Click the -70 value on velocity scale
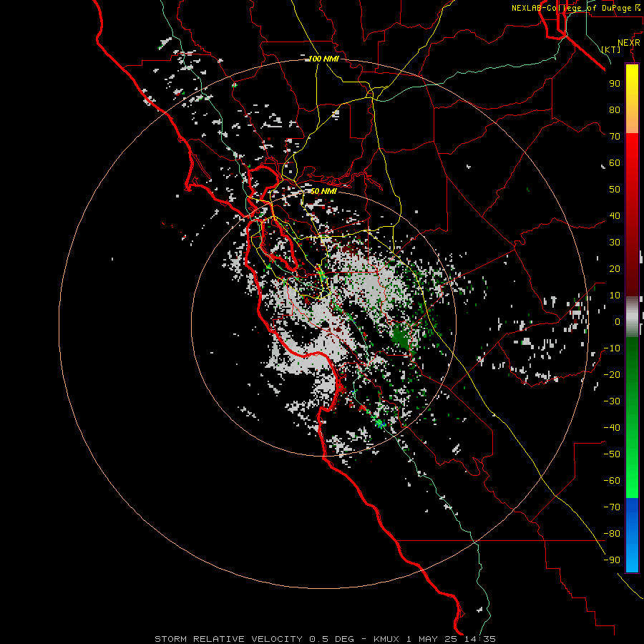Screen dimensions: 644x644 (x=612, y=507)
